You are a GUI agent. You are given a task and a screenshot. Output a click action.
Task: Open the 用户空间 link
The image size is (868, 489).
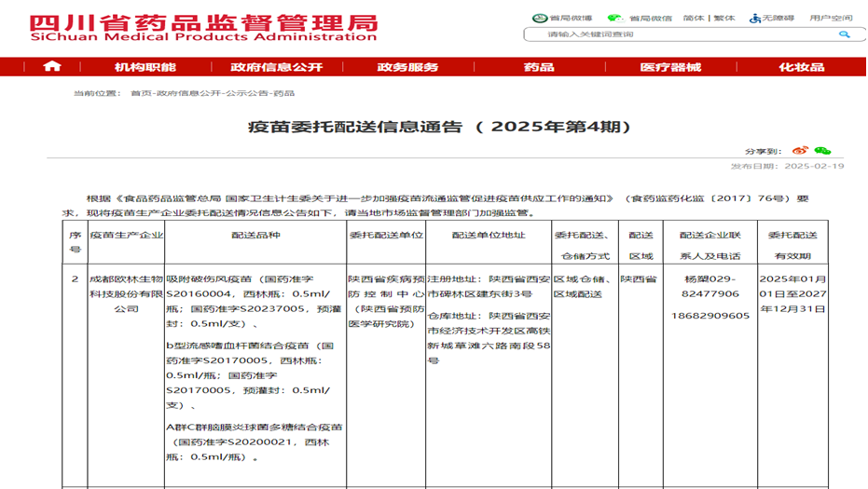click(x=830, y=18)
